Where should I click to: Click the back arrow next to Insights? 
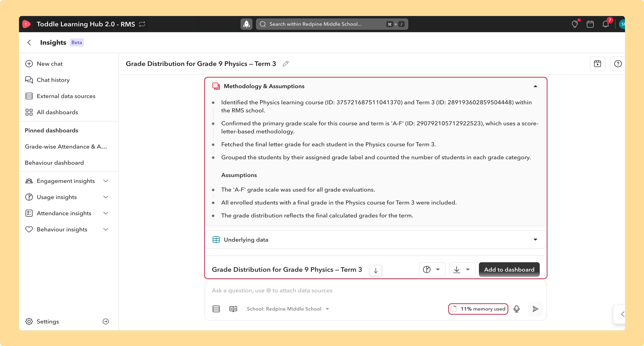(29, 43)
